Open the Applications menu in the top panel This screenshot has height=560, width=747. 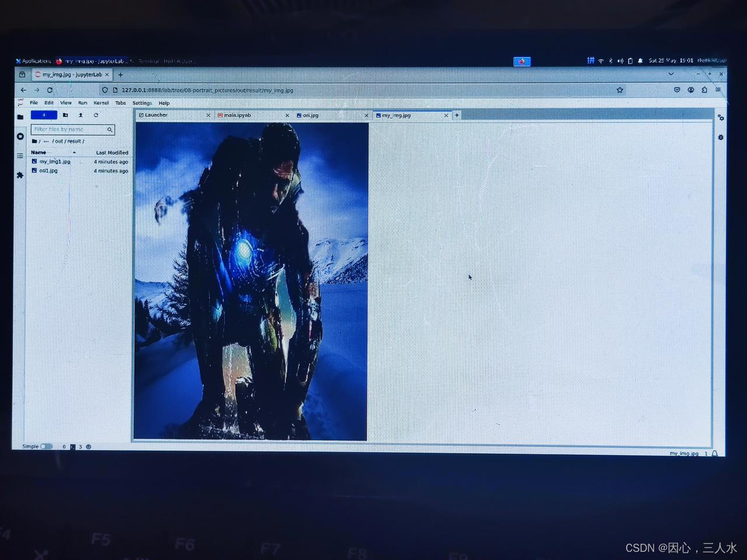click(33, 61)
